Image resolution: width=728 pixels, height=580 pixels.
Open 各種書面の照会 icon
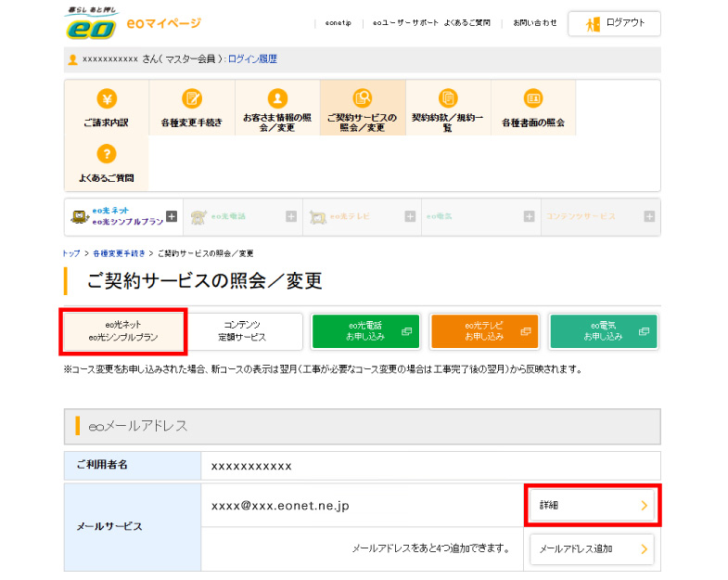click(533, 98)
